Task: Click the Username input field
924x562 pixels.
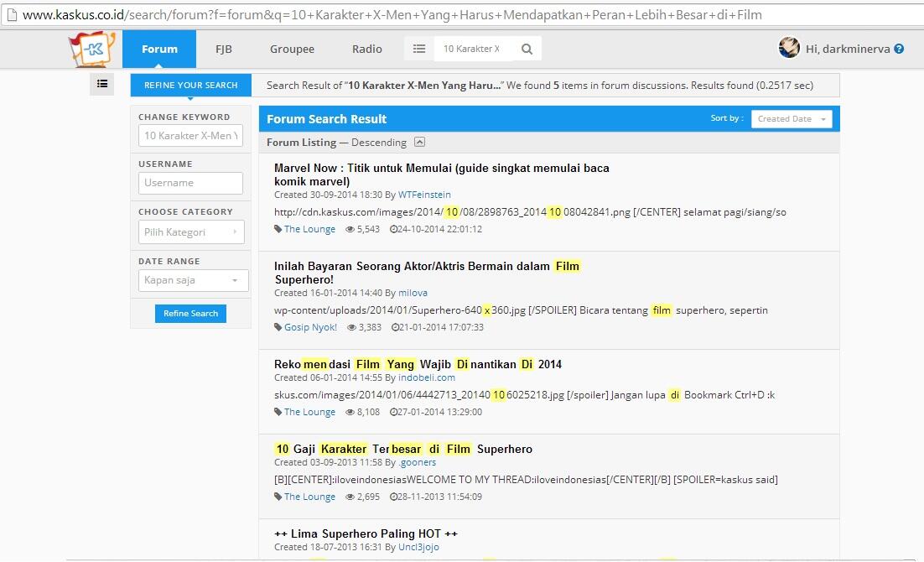Action: click(x=190, y=183)
